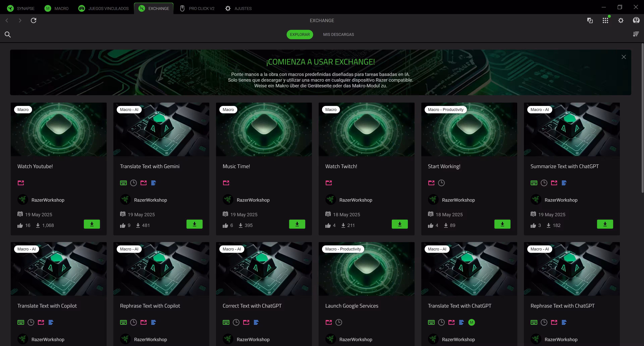
Task: Click green M icon on Translate Text with ChatGPT
Action: pos(471,322)
